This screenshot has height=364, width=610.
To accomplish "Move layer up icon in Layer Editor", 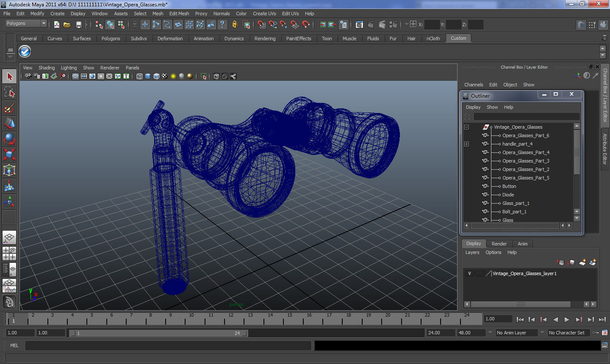I will point(560,262).
